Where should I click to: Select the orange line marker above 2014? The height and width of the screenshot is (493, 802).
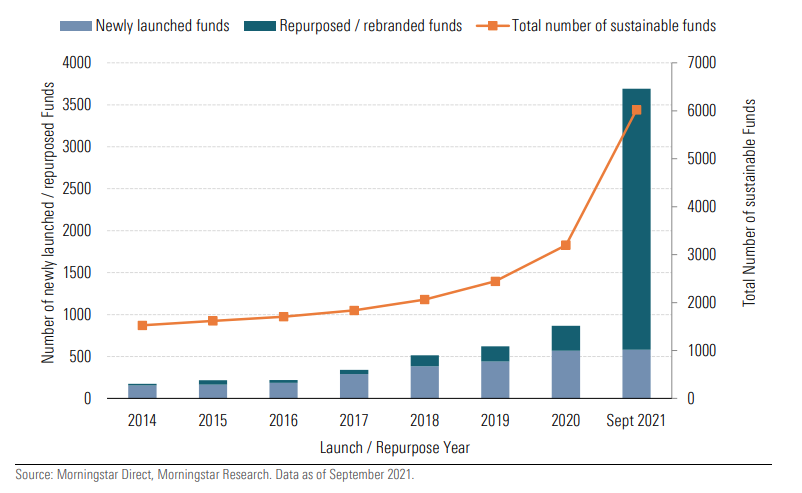tap(142, 325)
